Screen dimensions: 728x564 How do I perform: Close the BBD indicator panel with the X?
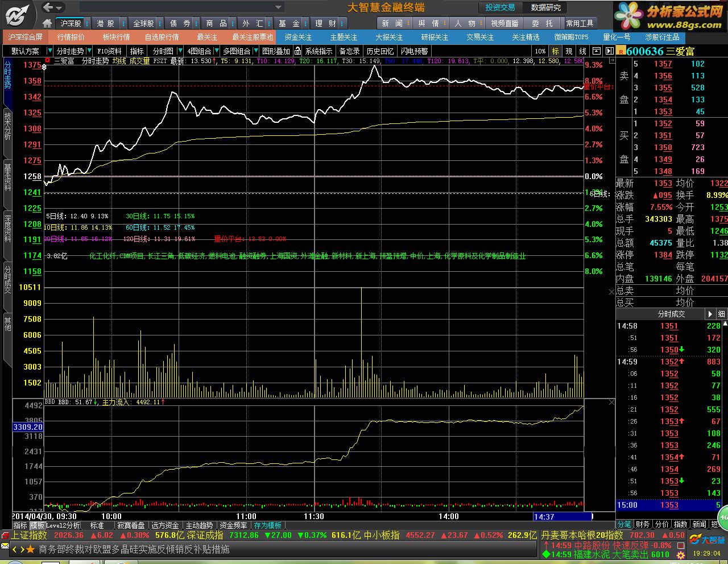click(x=611, y=402)
